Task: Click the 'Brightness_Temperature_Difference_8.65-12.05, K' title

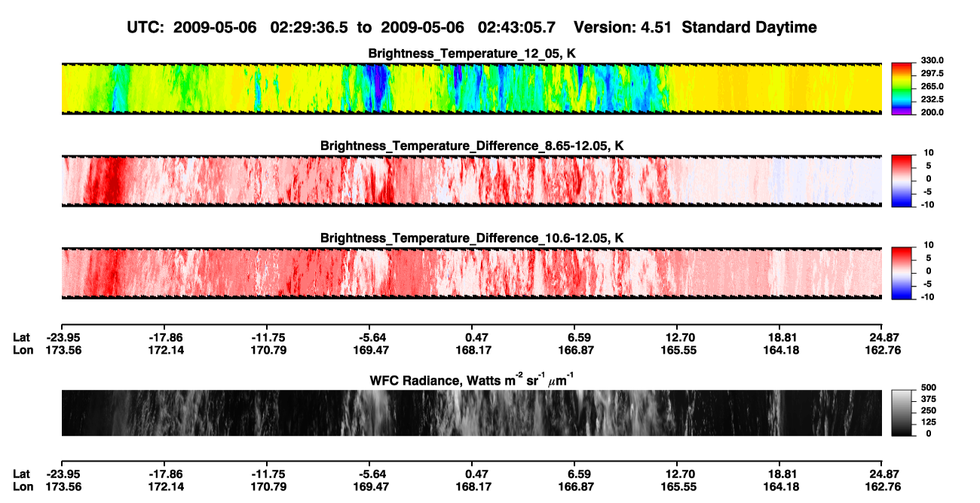Action: point(472,146)
